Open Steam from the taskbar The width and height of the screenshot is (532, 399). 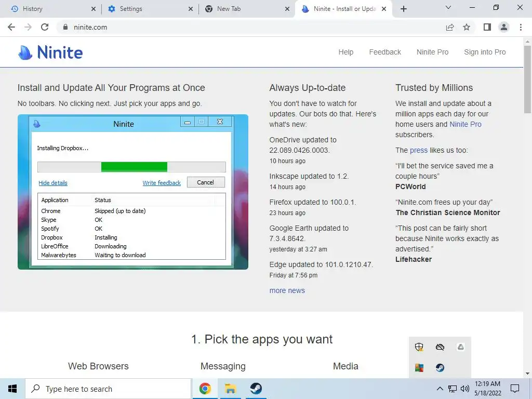[256, 389]
